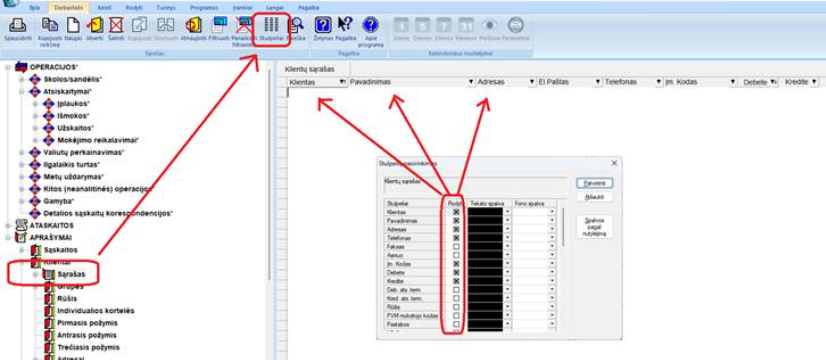Click the Panaikinti filtravimą icon
This screenshot has height=360, width=826.
[x=244, y=25]
